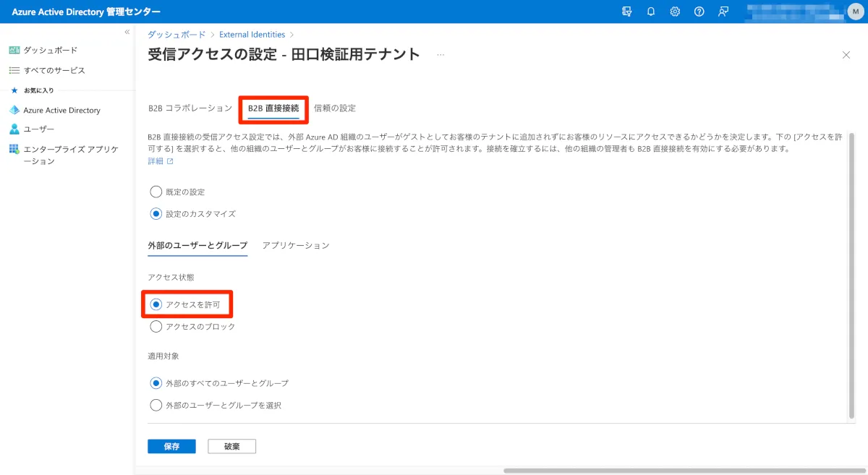Screen dimensions: 868x475
Task: Choose 外部のユーザーとグループを選択 option
Action: click(156, 406)
